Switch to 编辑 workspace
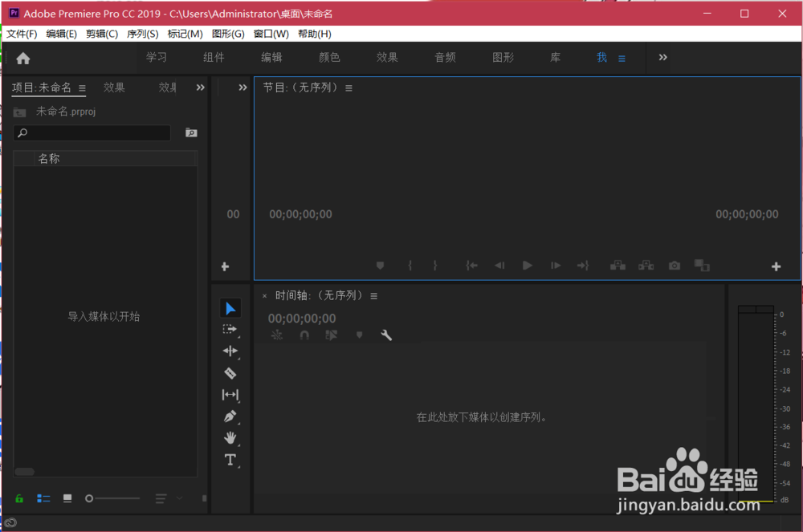Image resolution: width=803 pixels, height=532 pixels. tap(271, 57)
